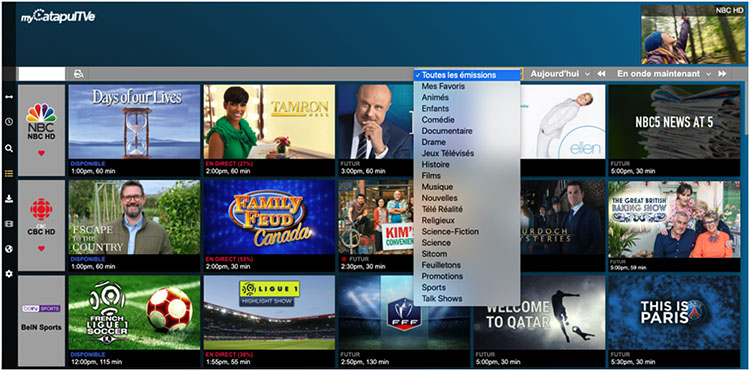
Task: Click the film recordings icon in sidebar
Action: tap(9, 224)
